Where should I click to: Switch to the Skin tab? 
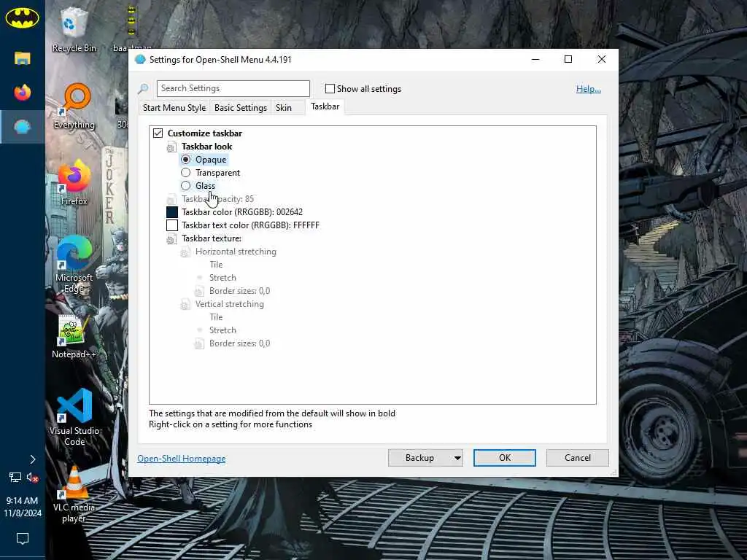click(x=284, y=108)
